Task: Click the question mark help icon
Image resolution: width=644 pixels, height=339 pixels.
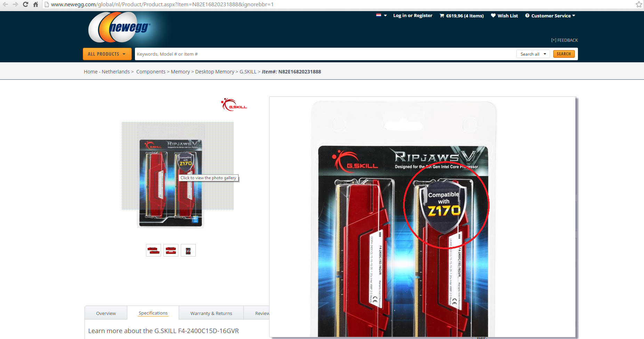Action: point(527,16)
